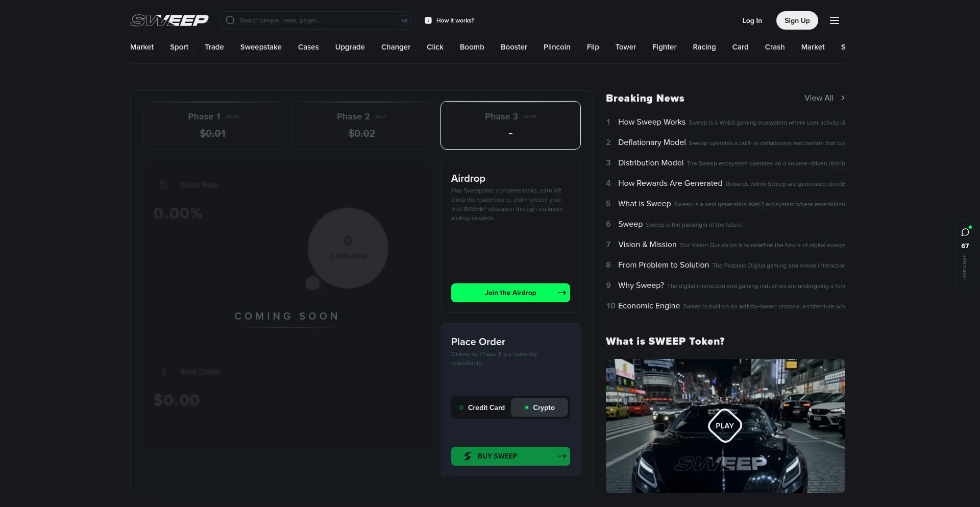This screenshot has height=507, width=980.
Task: Go to the Sport section
Action: coord(179,47)
